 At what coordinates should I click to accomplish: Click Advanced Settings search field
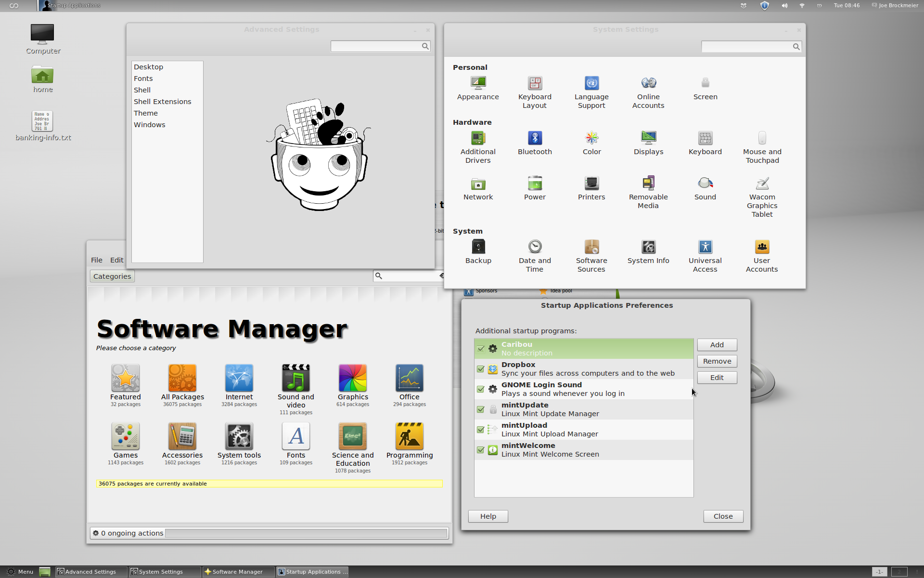pyautogui.click(x=380, y=46)
